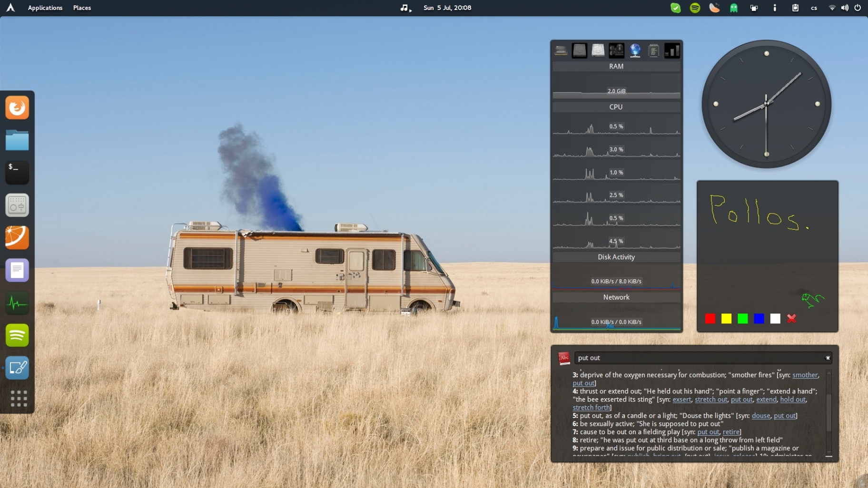Image resolution: width=868 pixels, height=488 pixels.
Task: Click the '2.0 GiB' RAM usage bar
Action: [616, 91]
